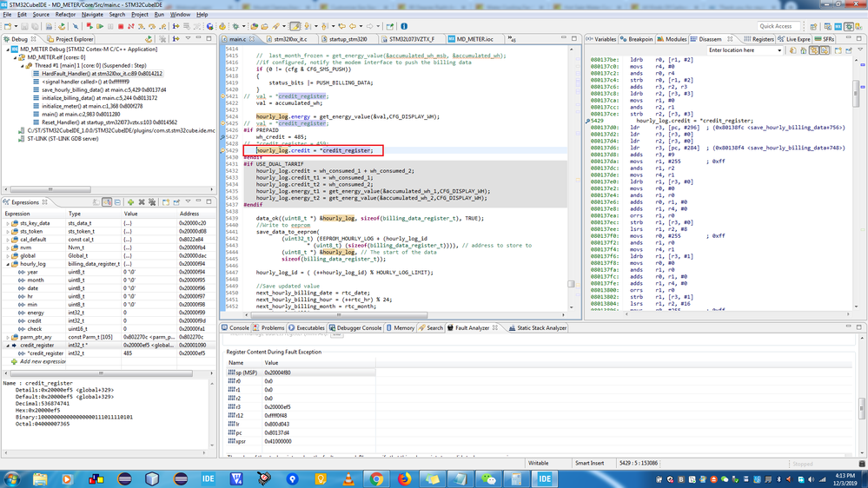Click the Disconnect debug icon

(x=130, y=26)
